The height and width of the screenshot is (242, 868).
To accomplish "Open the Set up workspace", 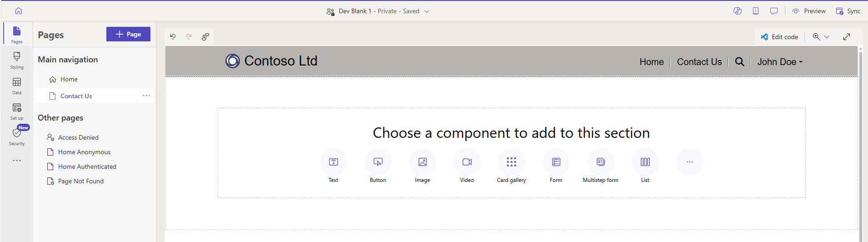I will [17, 111].
